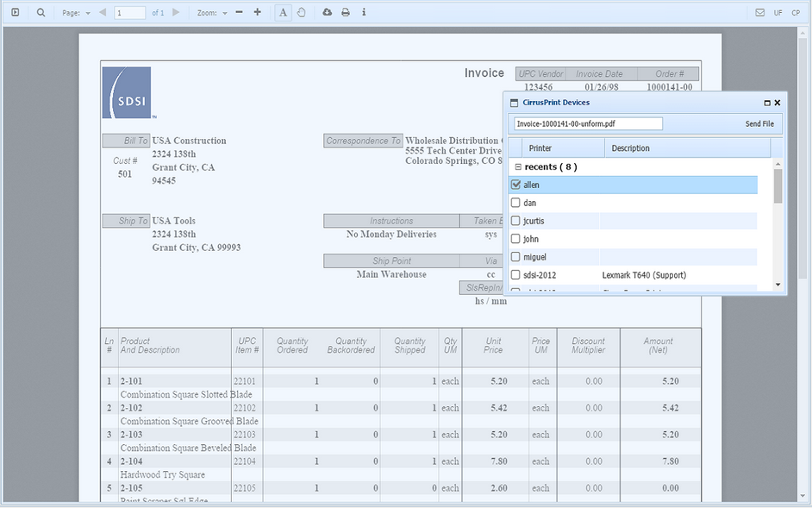The height and width of the screenshot is (508, 812).
Task: Open document info icon
Action: click(364, 13)
